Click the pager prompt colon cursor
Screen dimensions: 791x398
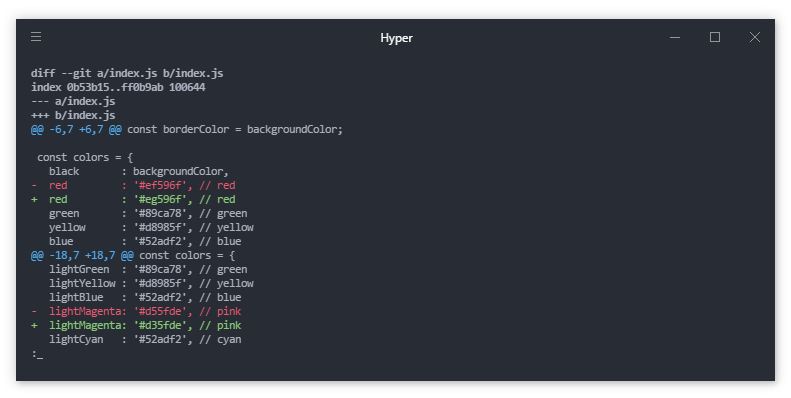[37, 355]
